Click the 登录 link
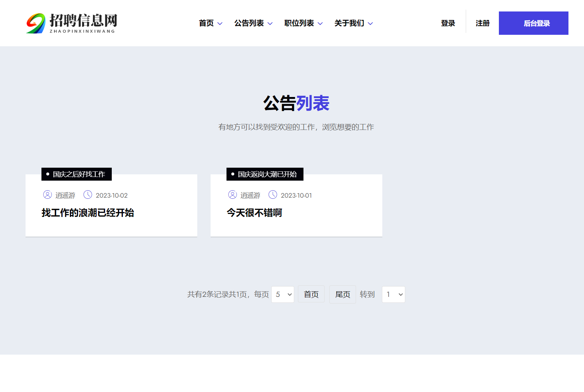The height and width of the screenshot is (392, 584). click(448, 23)
